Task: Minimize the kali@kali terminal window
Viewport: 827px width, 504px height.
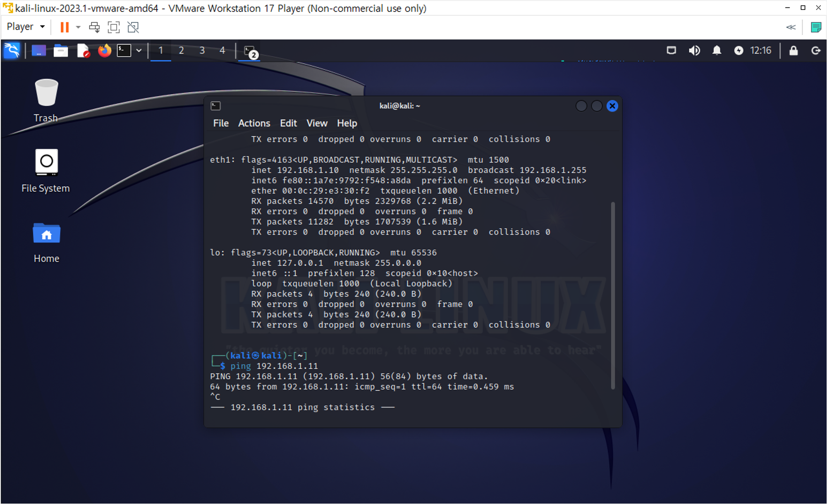Action: click(581, 106)
